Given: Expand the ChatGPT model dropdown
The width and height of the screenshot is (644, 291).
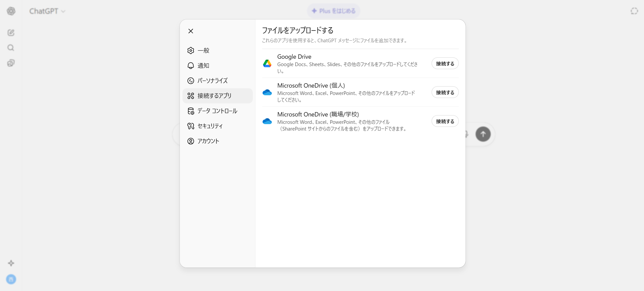Looking at the screenshot, I should (47, 11).
